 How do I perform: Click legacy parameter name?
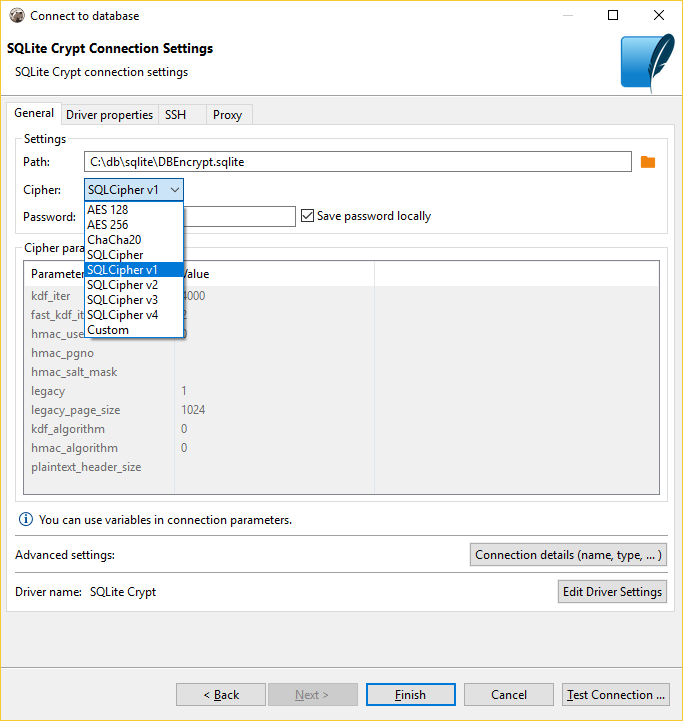pos(48,391)
